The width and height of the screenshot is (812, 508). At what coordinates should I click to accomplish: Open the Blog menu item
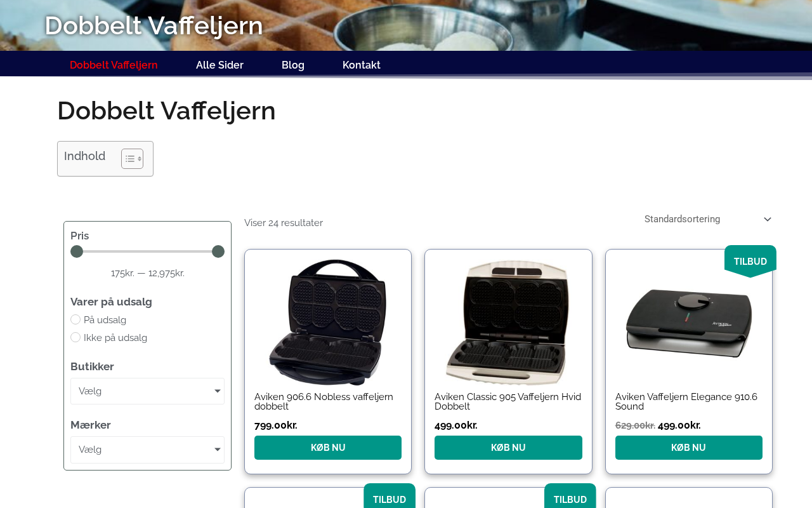pyautogui.click(x=293, y=65)
